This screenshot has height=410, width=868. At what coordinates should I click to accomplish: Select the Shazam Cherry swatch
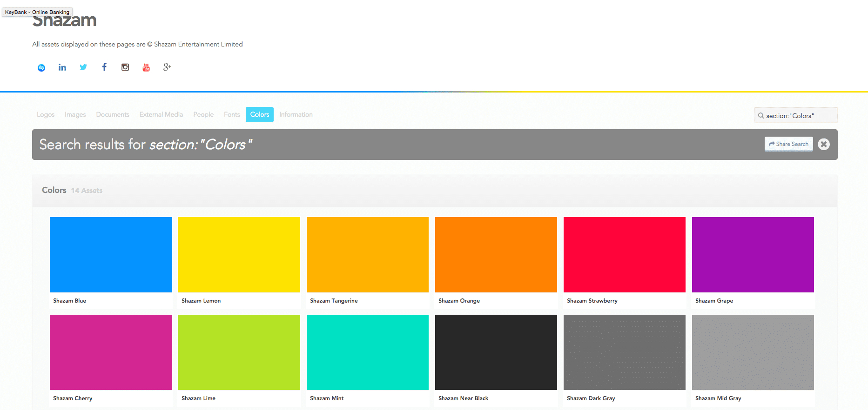(111, 352)
